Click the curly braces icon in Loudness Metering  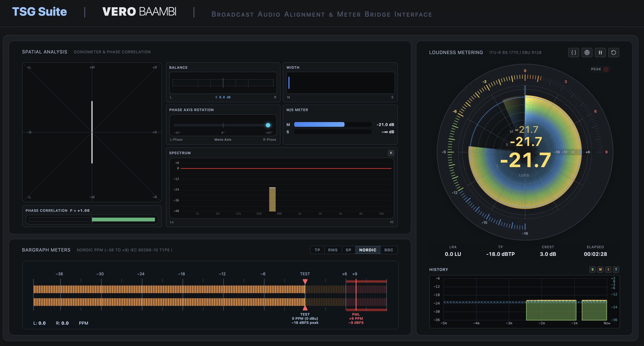[574, 53]
